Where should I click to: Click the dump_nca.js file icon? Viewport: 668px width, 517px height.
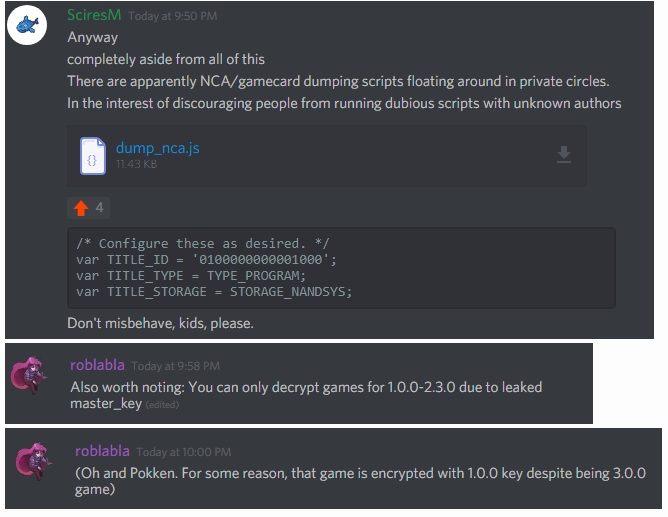click(x=92, y=156)
